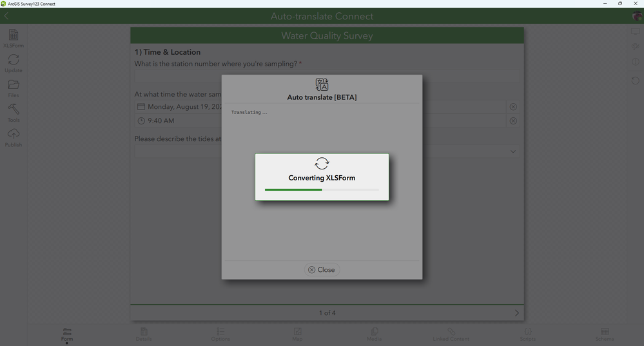Clear the 9:40 AM time value

click(513, 120)
